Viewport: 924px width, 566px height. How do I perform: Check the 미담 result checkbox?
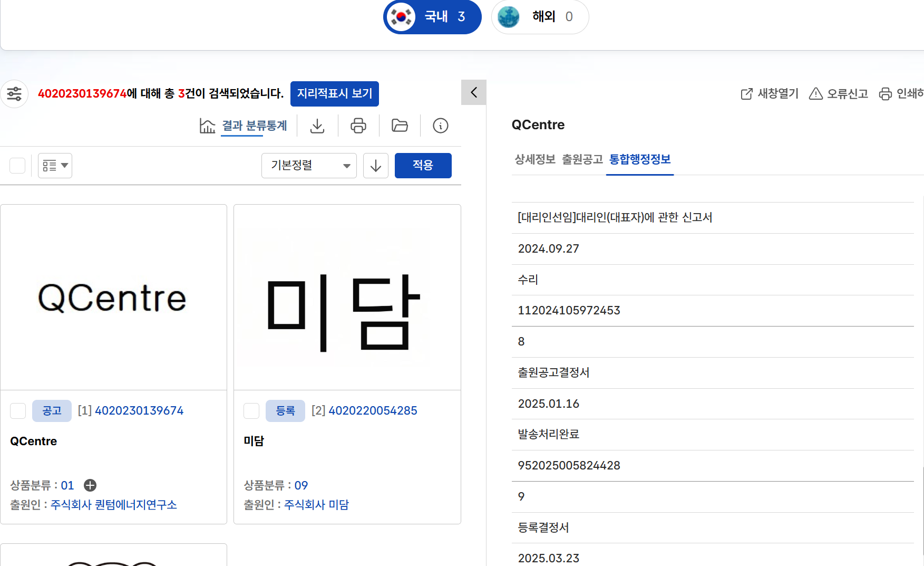251,411
